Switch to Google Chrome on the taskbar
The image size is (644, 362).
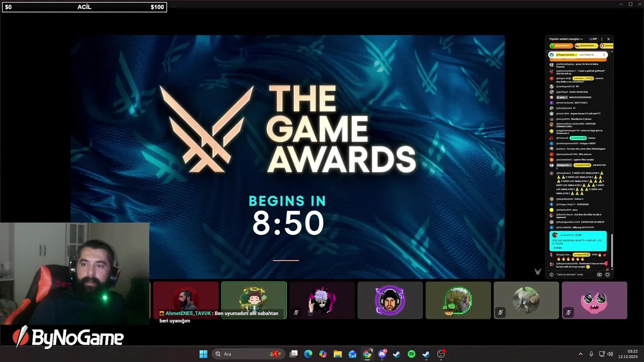367,354
